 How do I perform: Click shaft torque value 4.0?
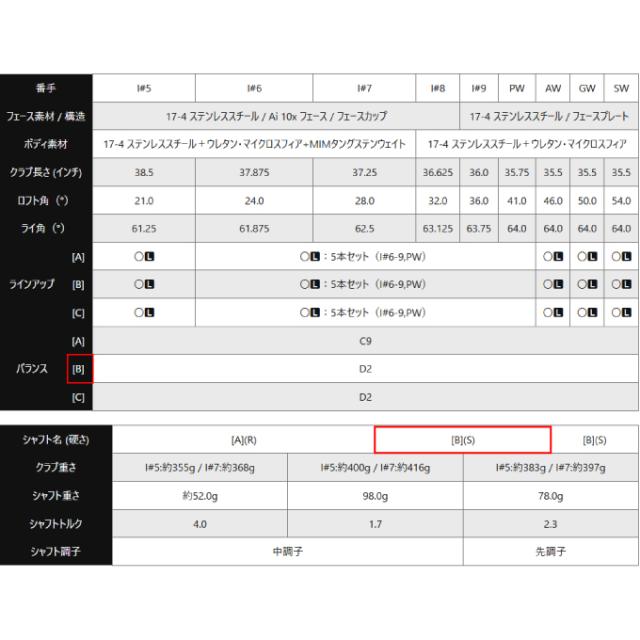tap(200, 524)
